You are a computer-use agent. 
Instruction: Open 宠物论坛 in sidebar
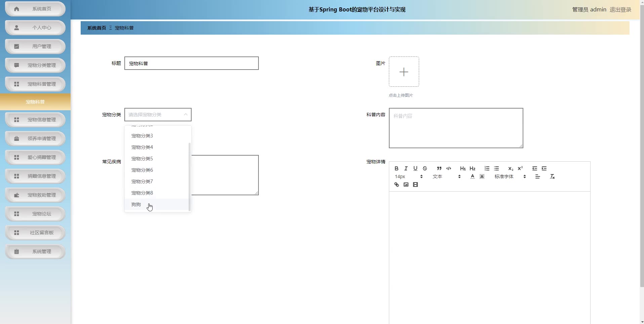coord(35,214)
